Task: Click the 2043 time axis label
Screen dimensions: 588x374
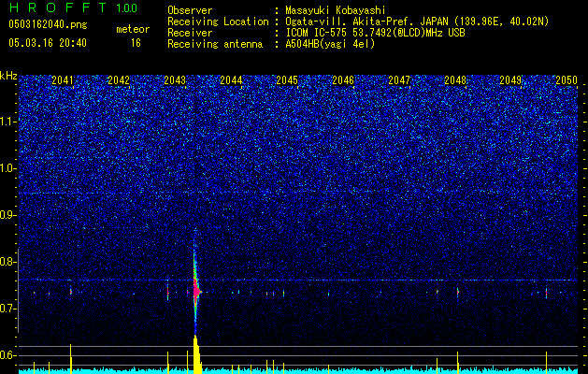Action: point(175,80)
